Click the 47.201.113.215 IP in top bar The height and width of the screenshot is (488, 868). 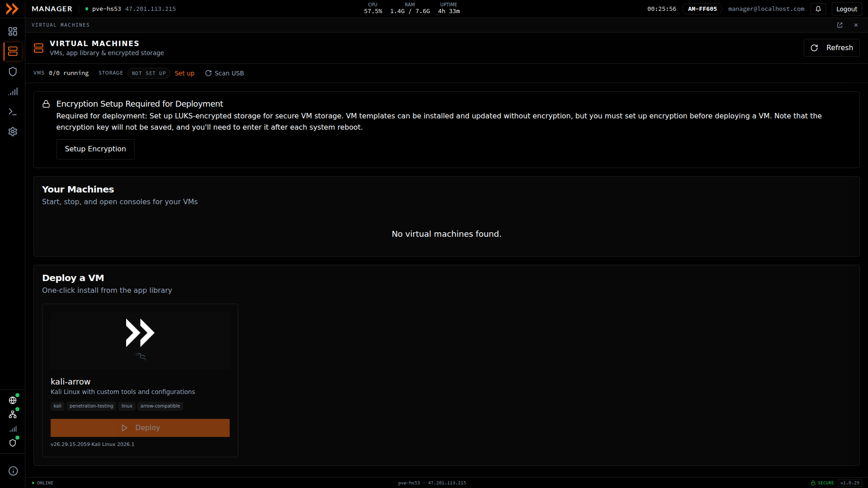pos(151,9)
